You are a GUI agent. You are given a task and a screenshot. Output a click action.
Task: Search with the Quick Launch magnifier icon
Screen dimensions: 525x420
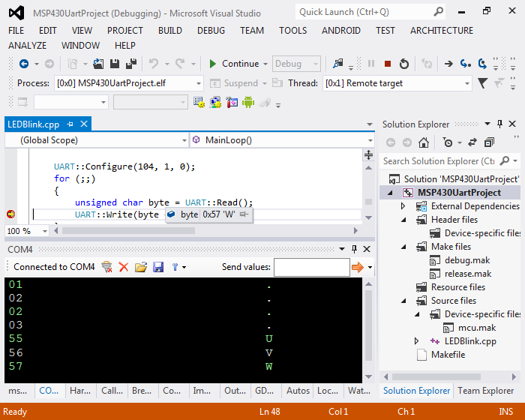[x=438, y=12]
